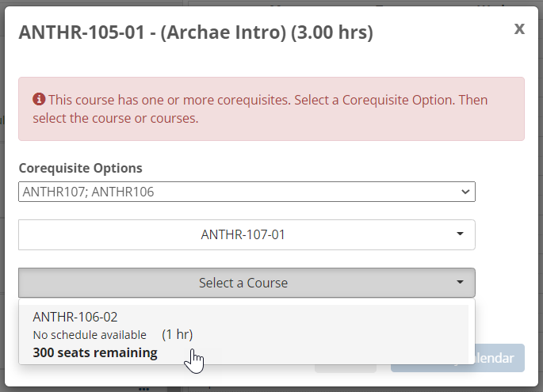The image size is (543, 392).
Task: Click the 300 seats remaining text
Action: pos(95,352)
